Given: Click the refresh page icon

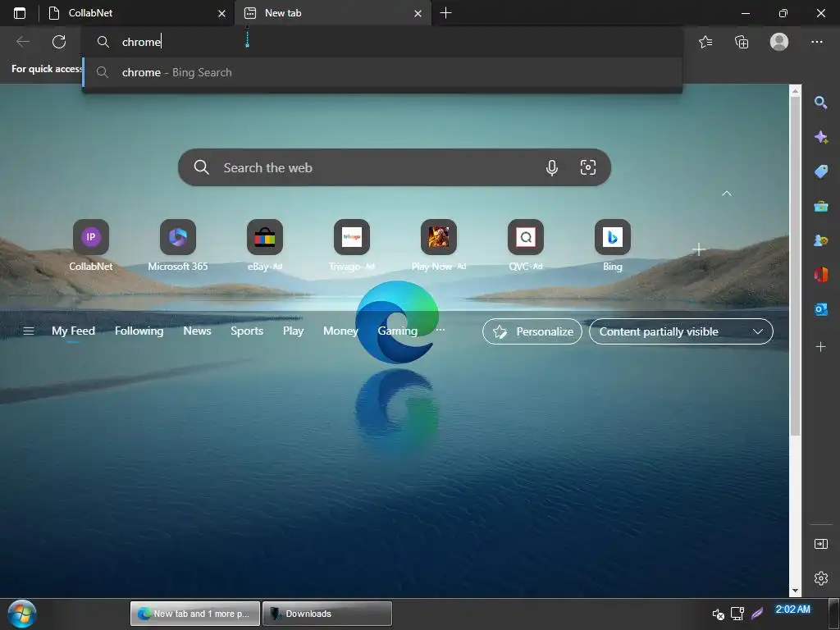Looking at the screenshot, I should pyautogui.click(x=59, y=42).
